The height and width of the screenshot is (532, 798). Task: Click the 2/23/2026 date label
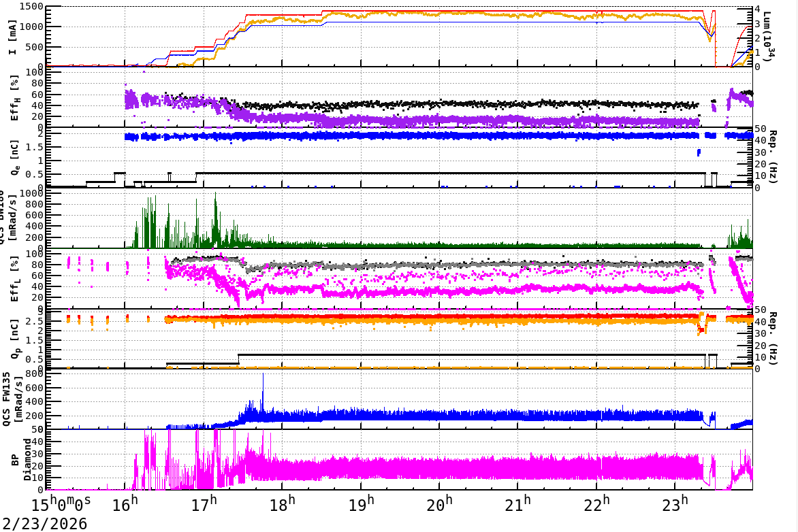pos(44,523)
